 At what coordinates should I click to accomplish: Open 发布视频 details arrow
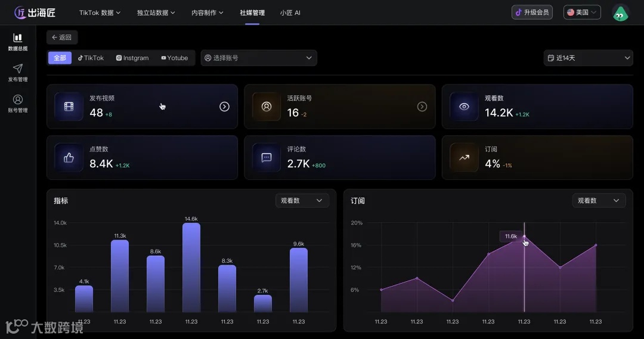[x=224, y=107]
